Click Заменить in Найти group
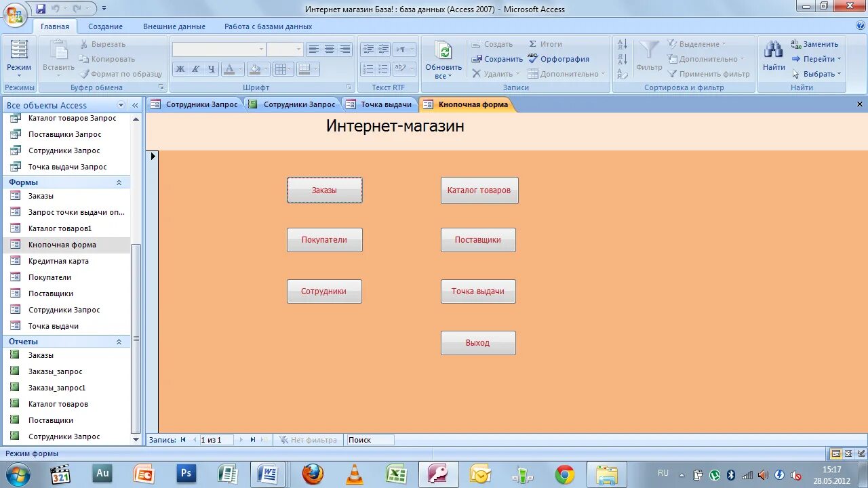The height and width of the screenshot is (488, 868). pos(814,44)
